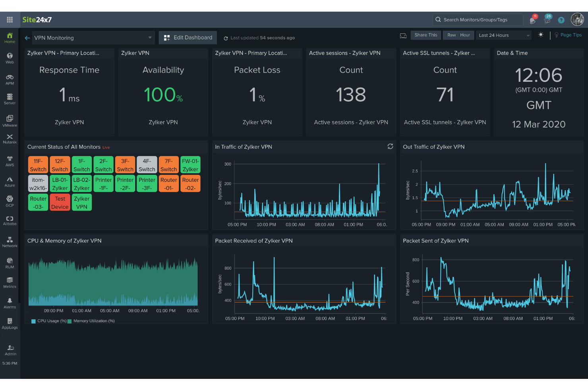Viewport: 588px width, 392px height.
Task: Switch the theme using the sun icon
Action: click(541, 35)
